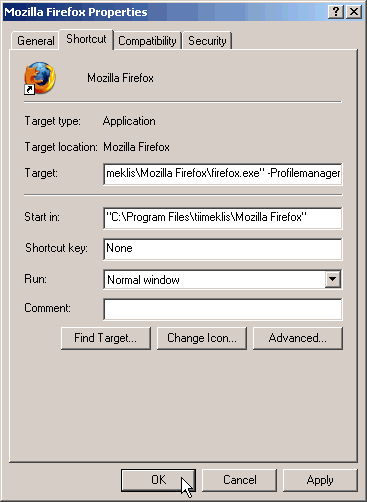Click the Firefox shortcut icon image
Image resolution: width=367 pixels, height=502 pixels.
pos(40,78)
